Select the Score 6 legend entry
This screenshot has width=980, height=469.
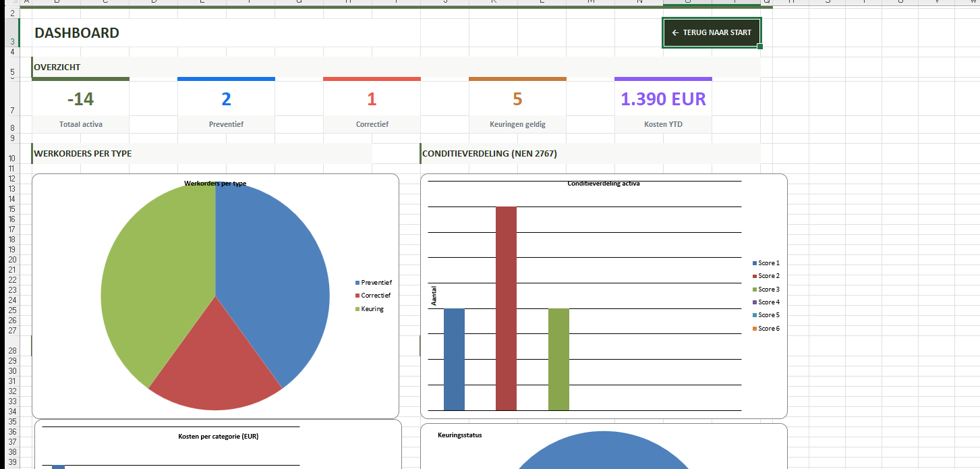coord(768,329)
